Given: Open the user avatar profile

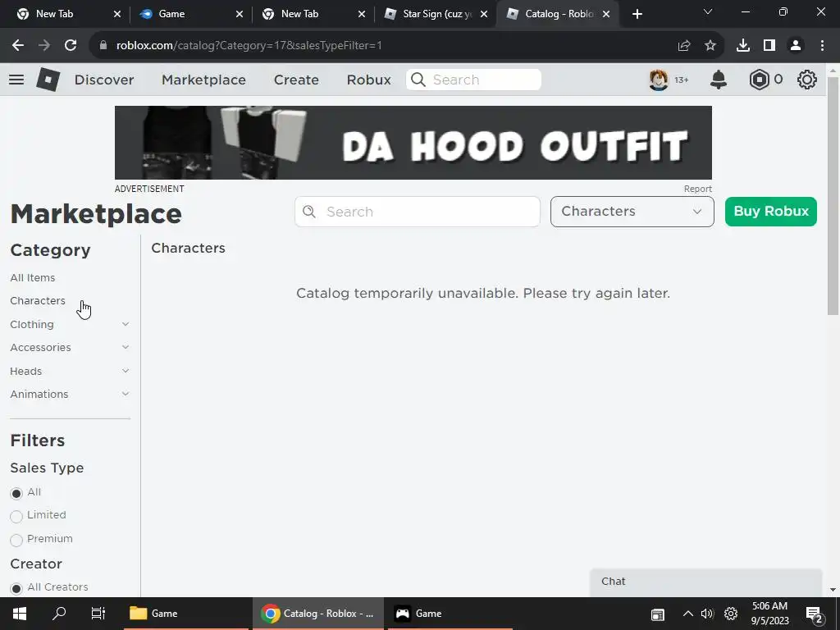Looking at the screenshot, I should coord(659,80).
